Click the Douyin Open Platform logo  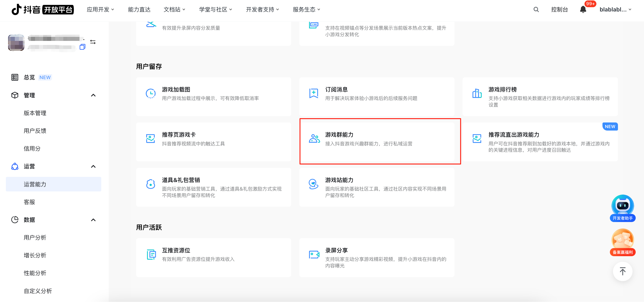pos(43,9)
